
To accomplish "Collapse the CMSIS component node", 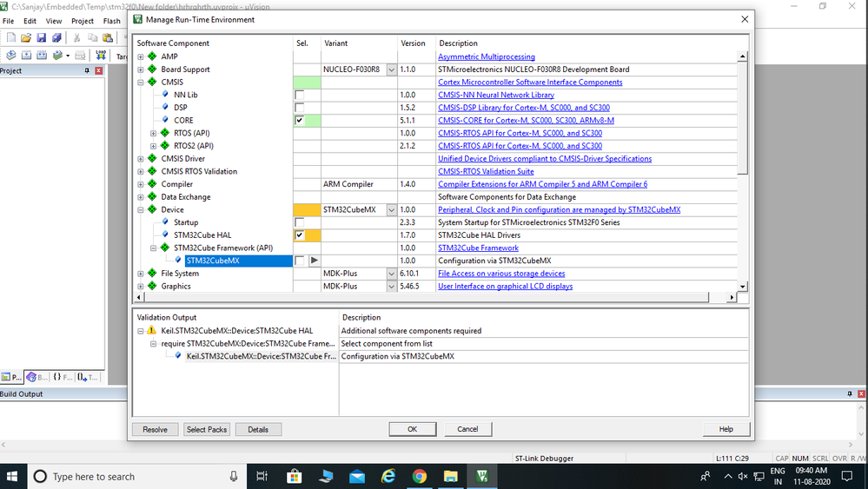I will [x=141, y=82].
